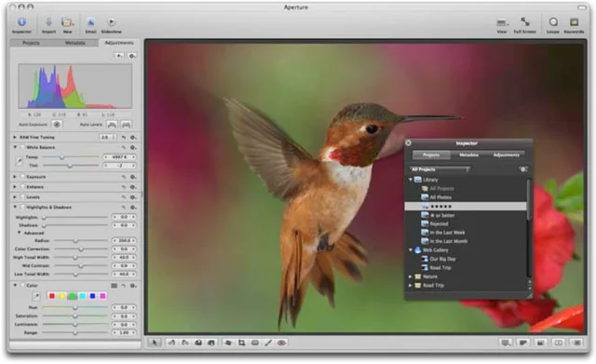
Task: Click the Inspector icon in the top toolbar
Action: 21,22
